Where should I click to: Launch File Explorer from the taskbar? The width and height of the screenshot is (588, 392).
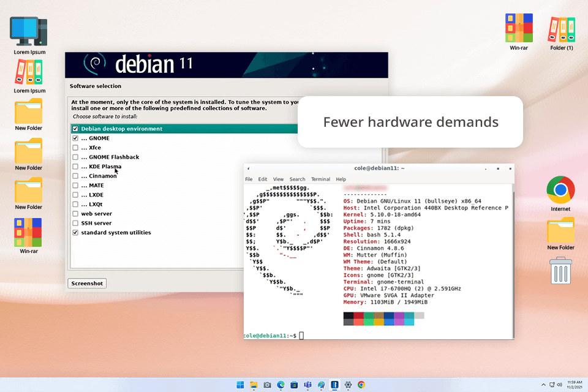click(254, 385)
